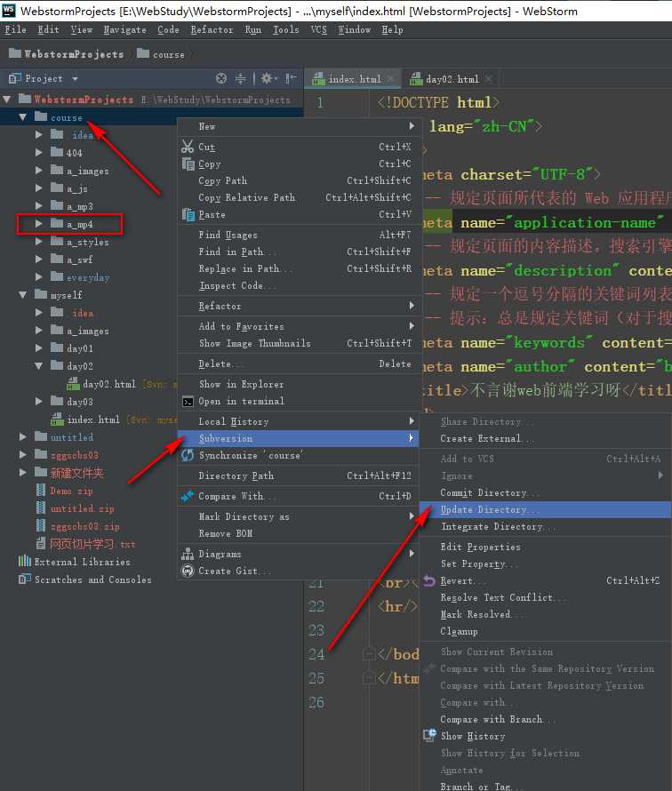
Task: Click the WebstormProjects breadcrumb folder icon
Action: point(15,53)
